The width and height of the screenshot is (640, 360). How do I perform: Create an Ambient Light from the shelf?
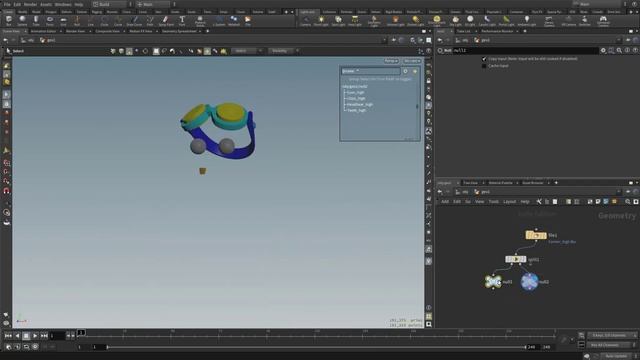point(527,21)
